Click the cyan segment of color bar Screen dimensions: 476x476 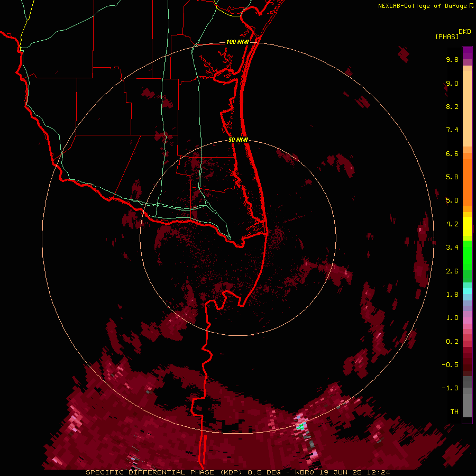coord(467,291)
